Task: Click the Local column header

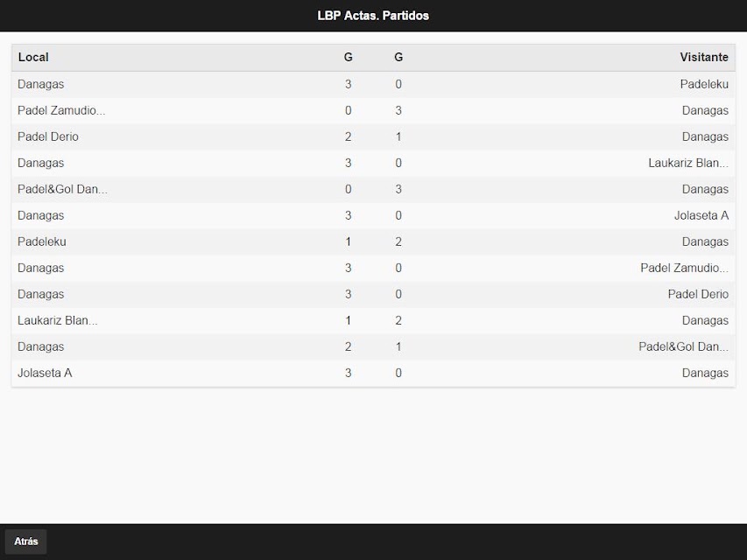Action: 33,57
